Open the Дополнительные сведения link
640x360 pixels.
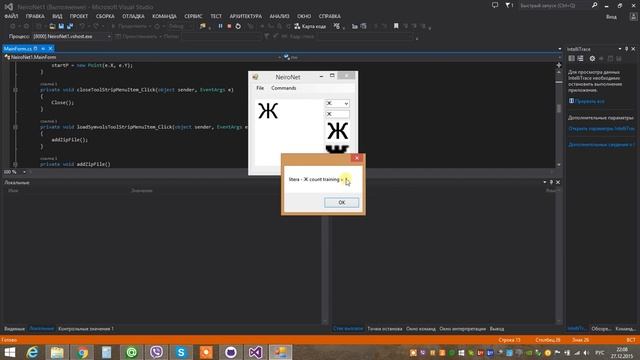pyautogui.click(x=601, y=145)
